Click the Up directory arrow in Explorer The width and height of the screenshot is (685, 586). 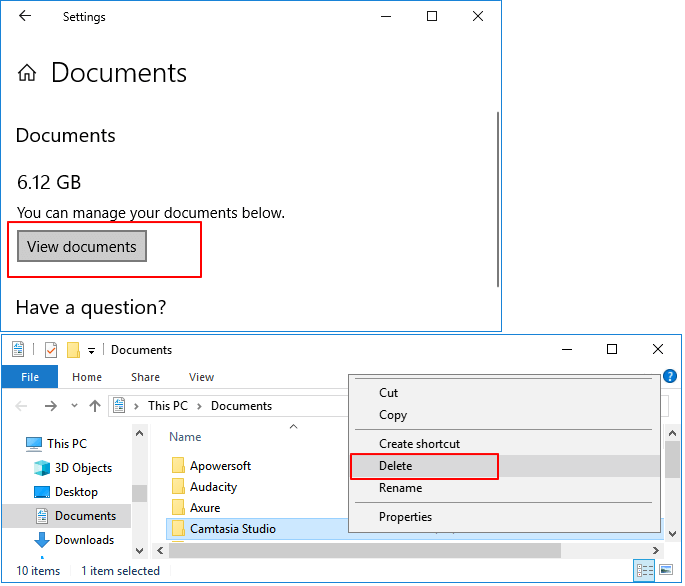[95, 406]
